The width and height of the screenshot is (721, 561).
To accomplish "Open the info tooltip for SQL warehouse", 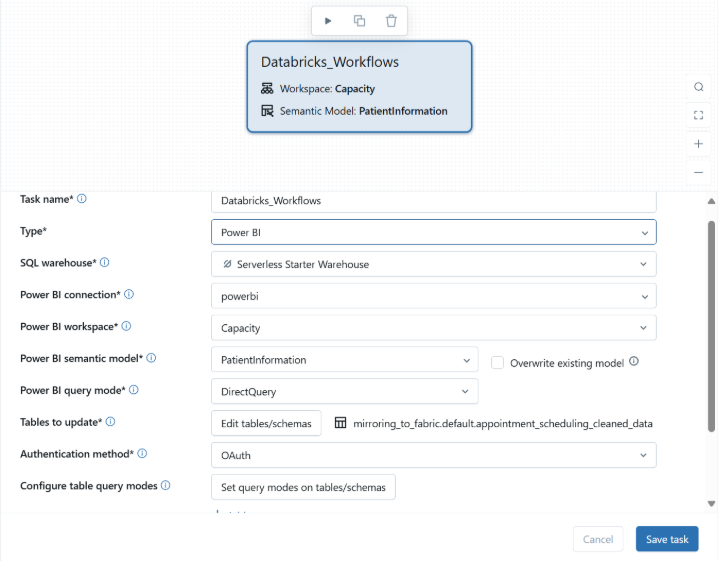I will (104, 262).
